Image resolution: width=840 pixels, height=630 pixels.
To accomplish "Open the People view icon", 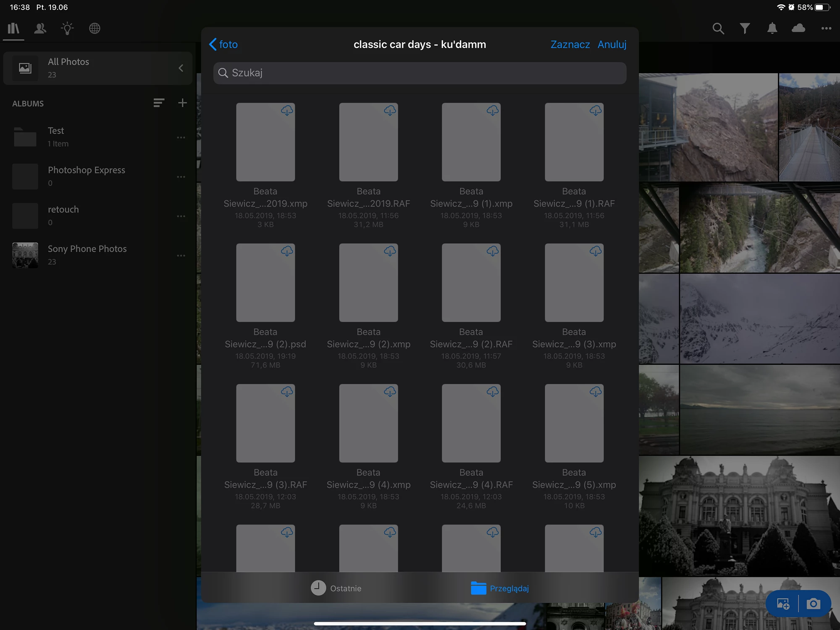I will click(40, 29).
